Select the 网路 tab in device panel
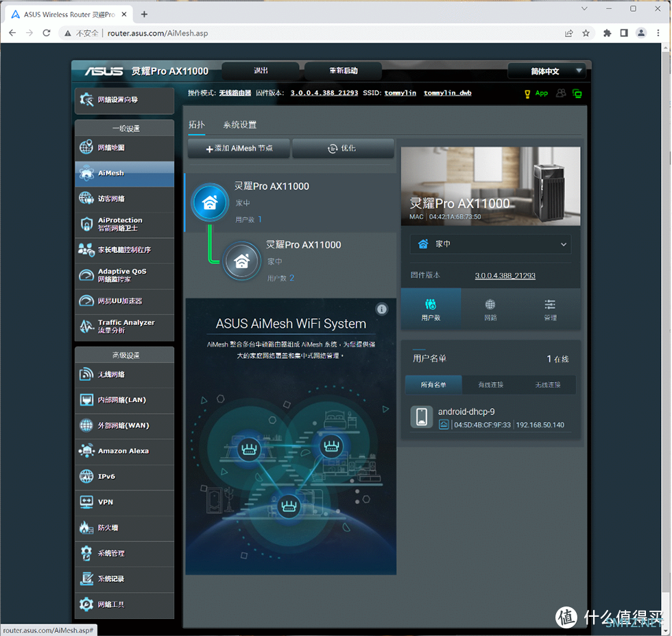Screen dimensions: 672x636 pos(490,309)
